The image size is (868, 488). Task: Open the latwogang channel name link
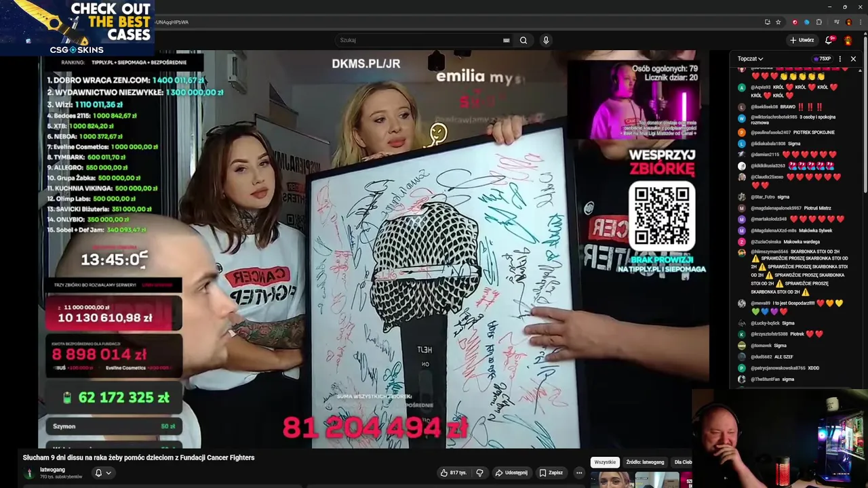pyautogui.click(x=52, y=470)
